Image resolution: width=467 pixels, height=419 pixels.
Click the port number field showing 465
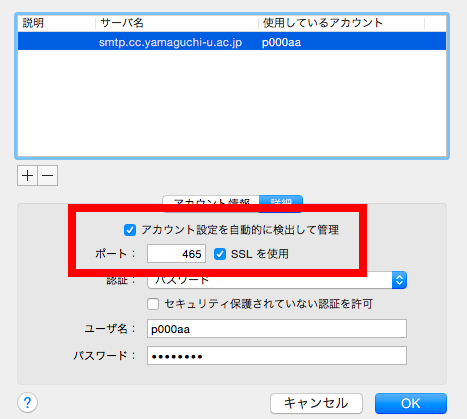176,254
